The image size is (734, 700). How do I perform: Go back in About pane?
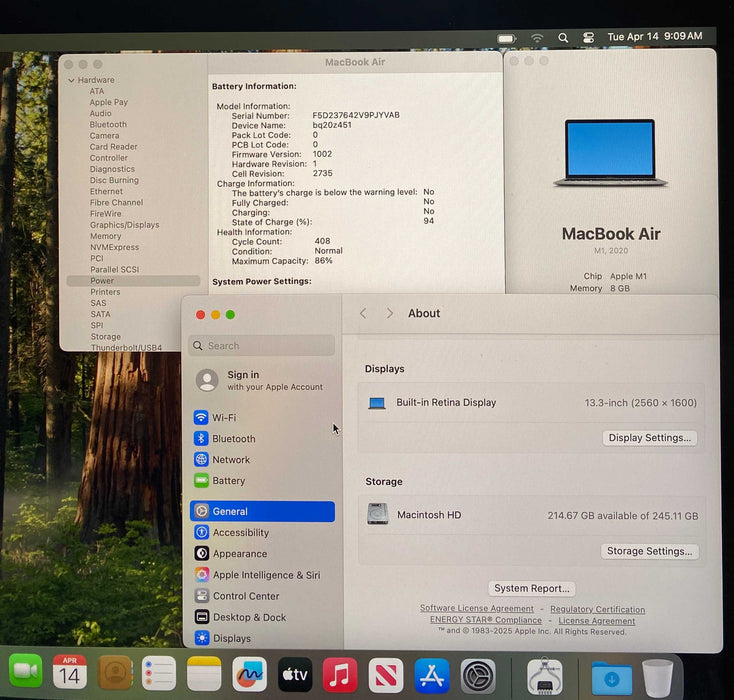363,313
